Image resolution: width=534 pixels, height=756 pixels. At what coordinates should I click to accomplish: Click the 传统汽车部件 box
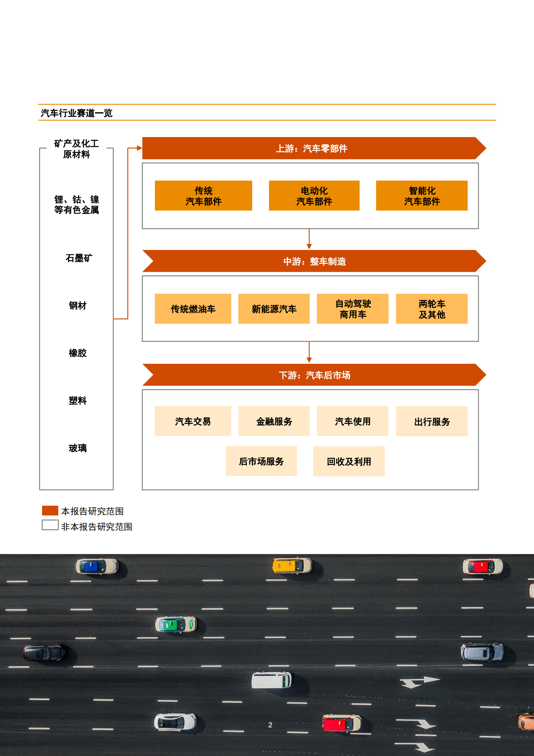pos(203,196)
